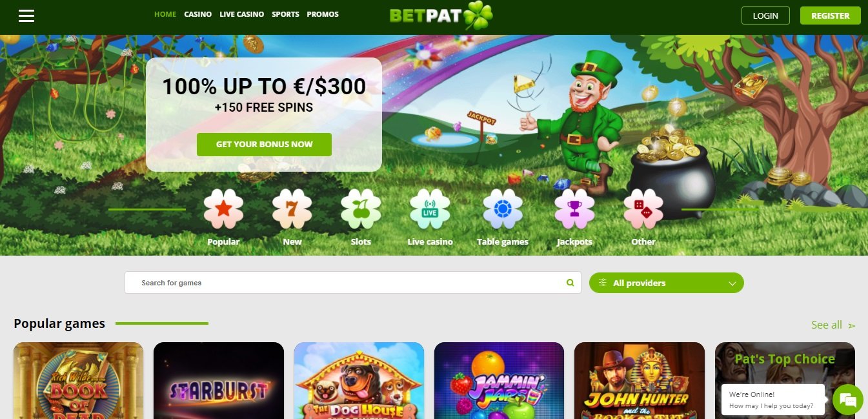Image resolution: width=868 pixels, height=419 pixels.
Task: Open the See all popular games link
Action: [833, 325]
